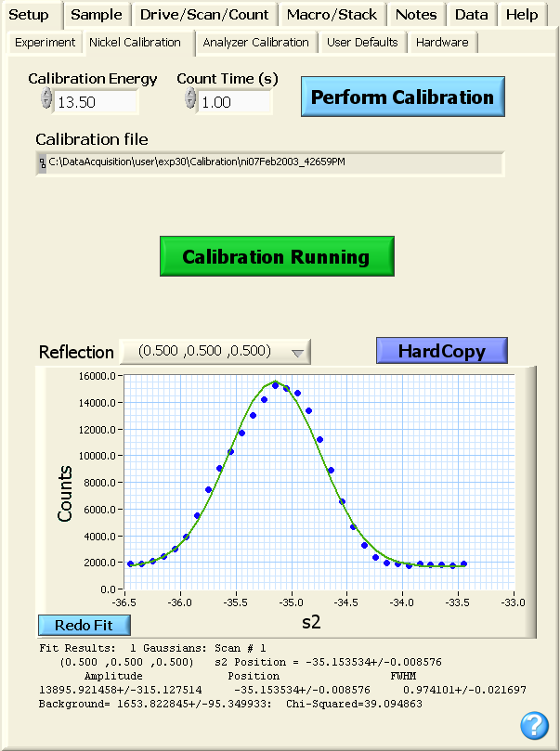
Task: Click the blue help question mark icon
Action: point(534,725)
